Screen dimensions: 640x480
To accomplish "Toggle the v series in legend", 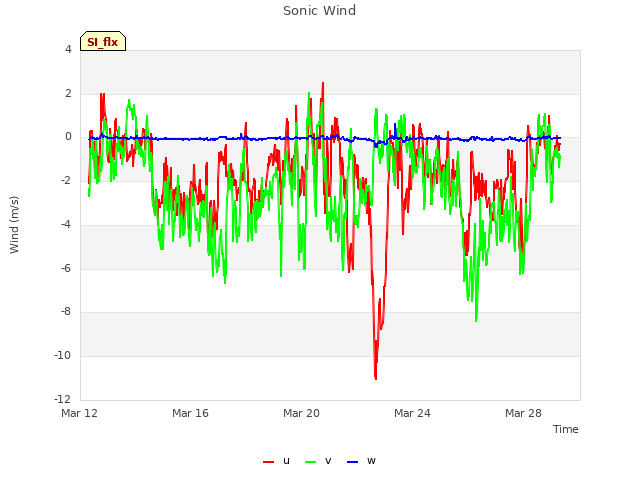I will (x=318, y=461).
